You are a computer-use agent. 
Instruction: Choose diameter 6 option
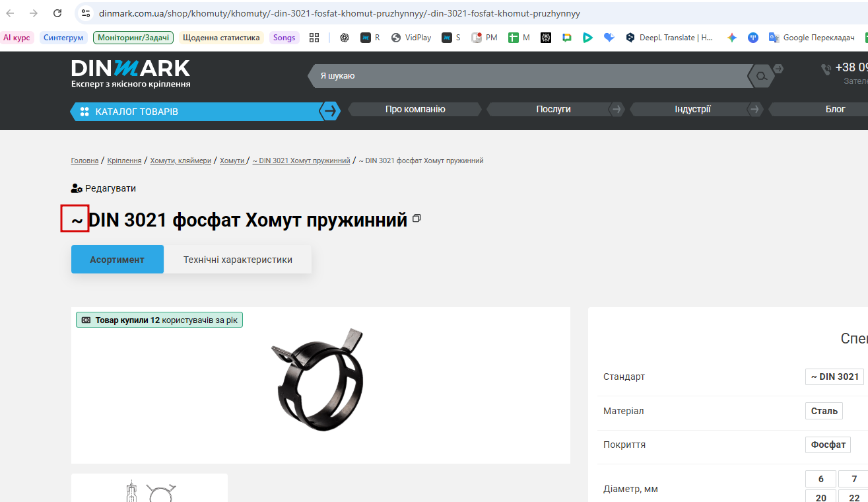tap(820, 479)
